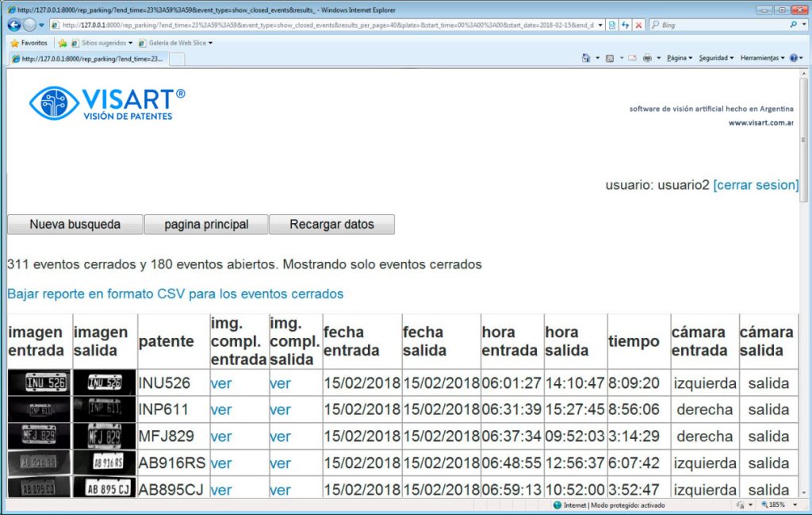Click the RSS feeds icon
The height and width of the screenshot is (515, 812).
click(610, 58)
